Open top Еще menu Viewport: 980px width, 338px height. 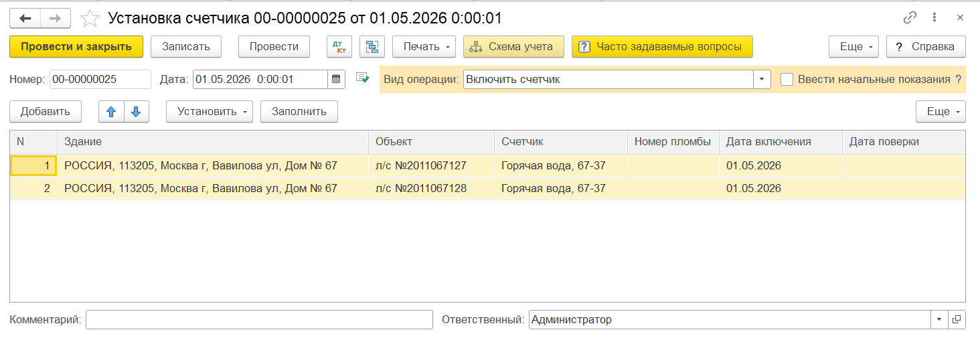click(x=853, y=46)
